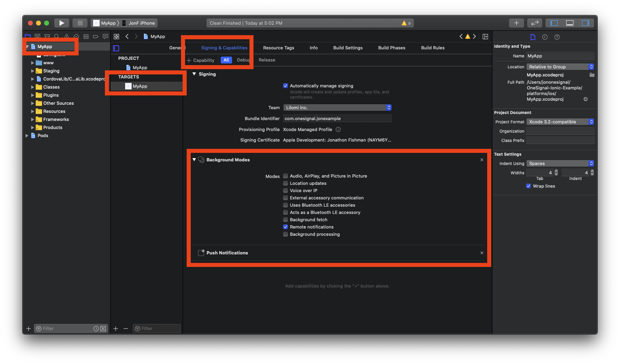Screen dimensions: 620x364
Task: Switch to Build Phases tab
Action: (392, 48)
